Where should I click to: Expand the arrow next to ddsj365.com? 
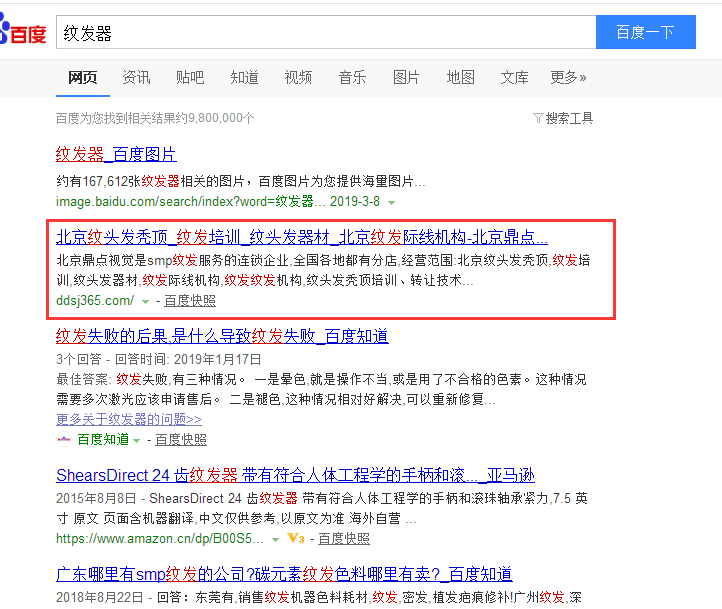(145, 301)
